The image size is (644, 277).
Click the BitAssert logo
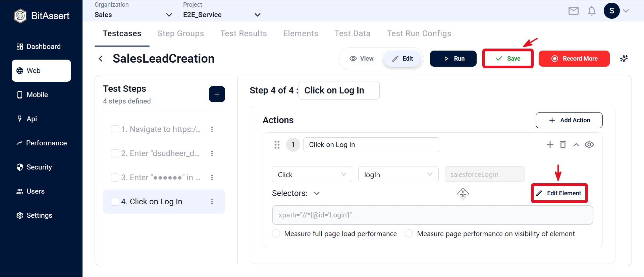(42, 16)
